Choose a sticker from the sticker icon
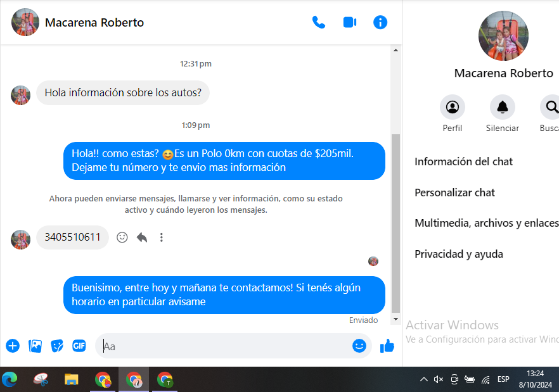Viewport: 559px width, 392px height. [57, 346]
